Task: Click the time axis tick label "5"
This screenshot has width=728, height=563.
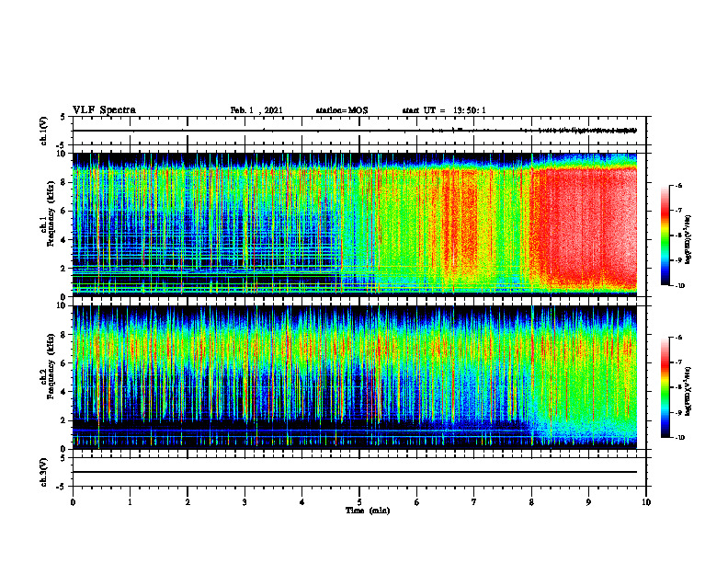Action: click(359, 502)
